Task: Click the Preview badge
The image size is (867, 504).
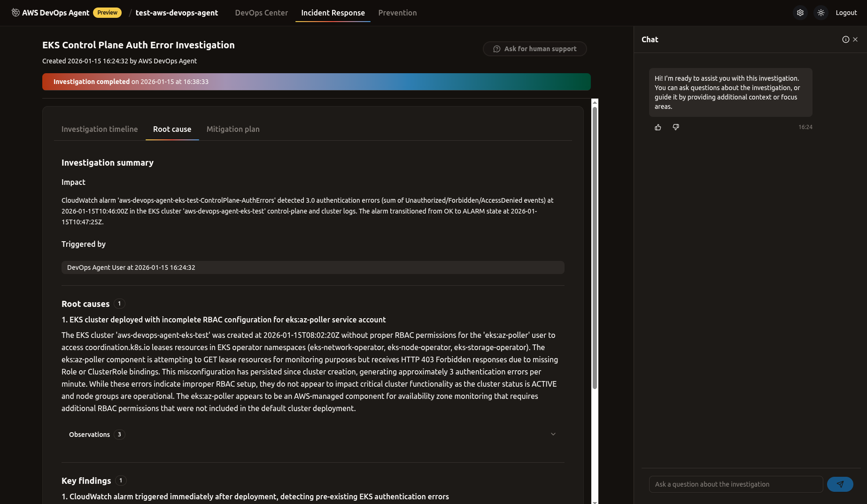Action: point(108,13)
